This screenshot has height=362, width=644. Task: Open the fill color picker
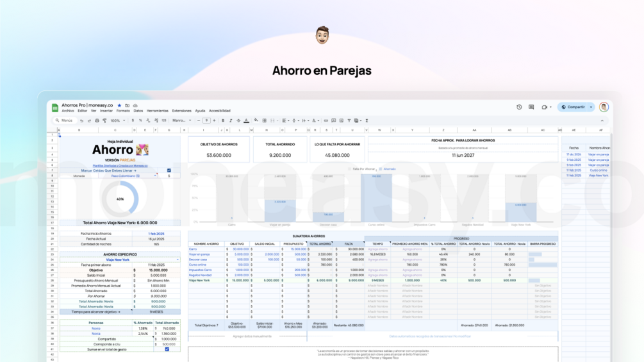point(256,120)
